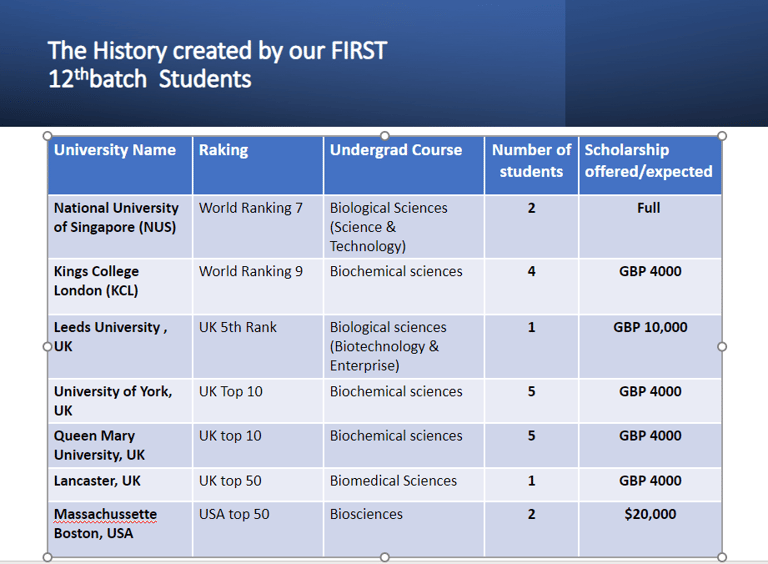Image resolution: width=768 pixels, height=564 pixels.
Task: Click 'Queen Mary University, UK' cell
Action: coord(120,445)
